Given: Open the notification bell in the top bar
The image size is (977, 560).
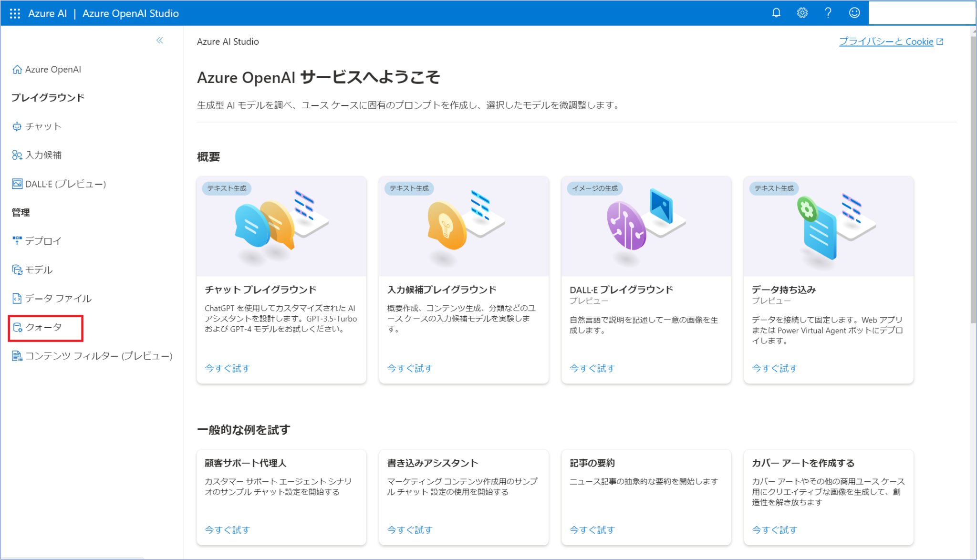Looking at the screenshot, I should pos(776,13).
